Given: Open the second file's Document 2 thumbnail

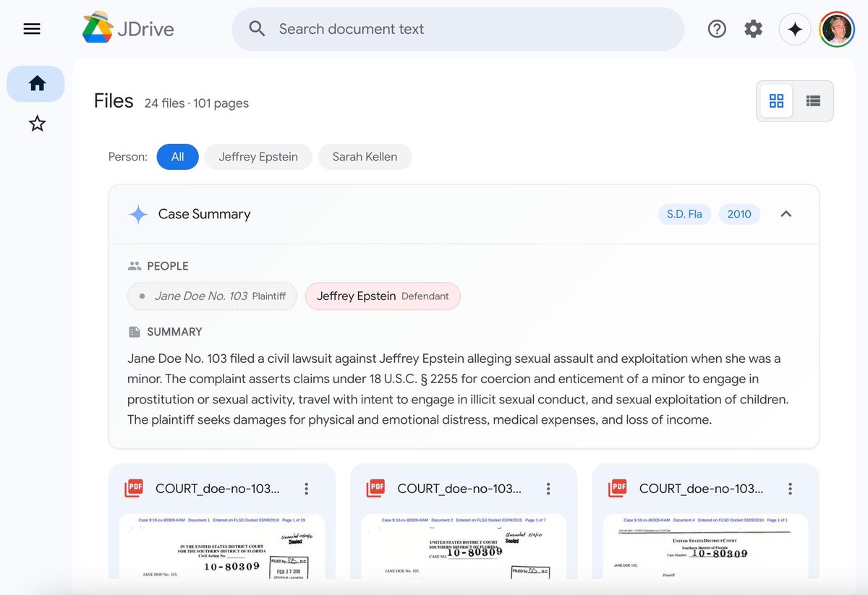Looking at the screenshot, I should pyautogui.click(x=464, y=547).
